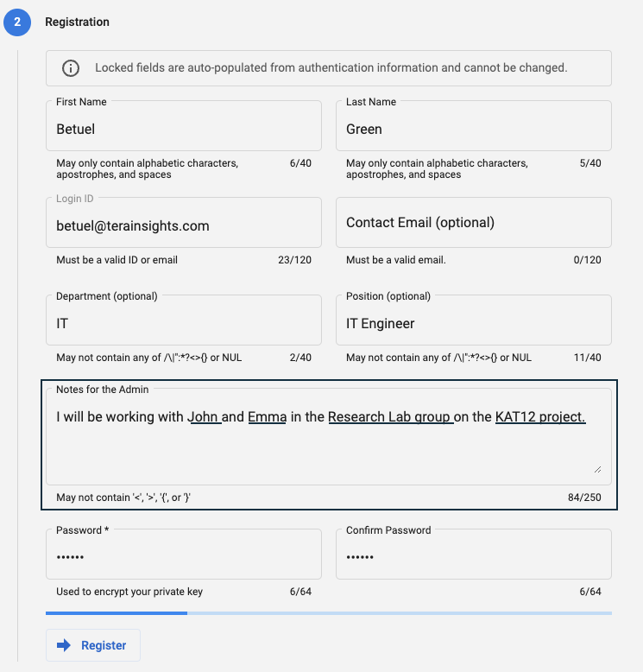Focus the Contact Email (optional) field
This screenshot has width=643, height=672.
point(473,223)
